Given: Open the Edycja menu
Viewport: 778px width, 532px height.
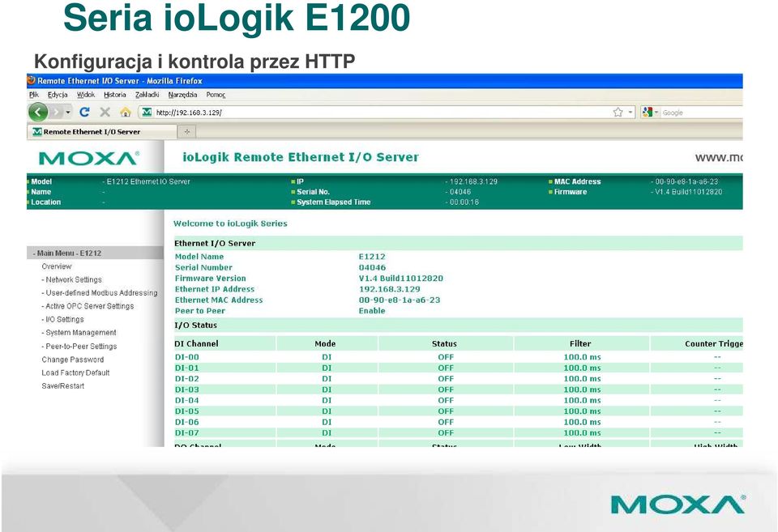Looking at the screenshot, I should coord(58,95).
